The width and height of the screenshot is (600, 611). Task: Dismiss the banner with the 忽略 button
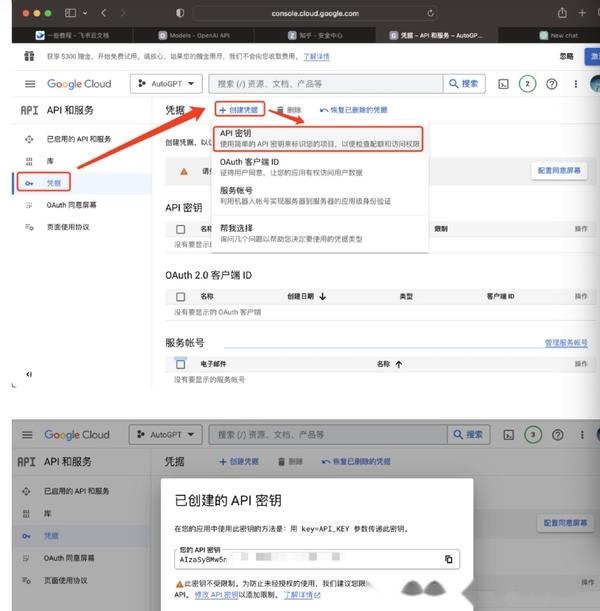click(566, 57)
